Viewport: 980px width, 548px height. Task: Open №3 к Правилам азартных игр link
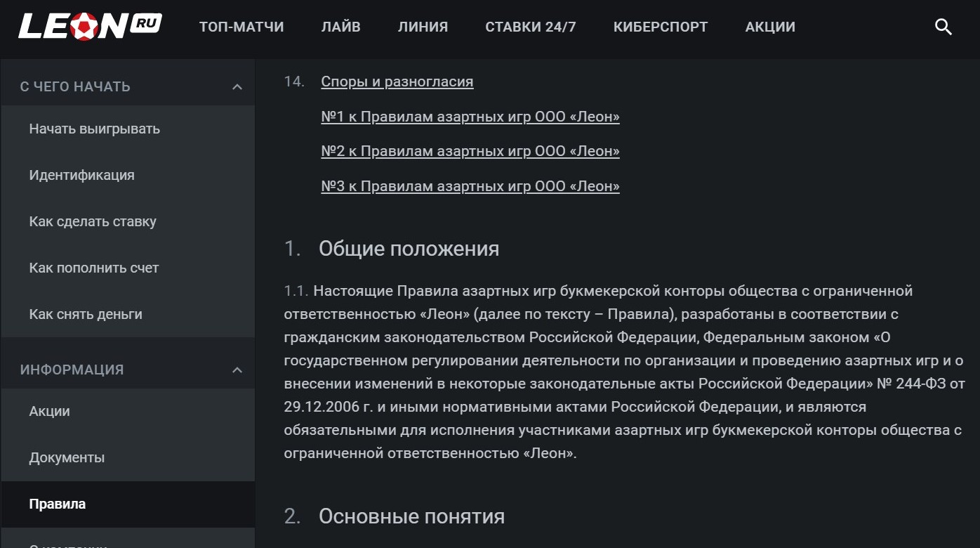[x=470, y=186]
